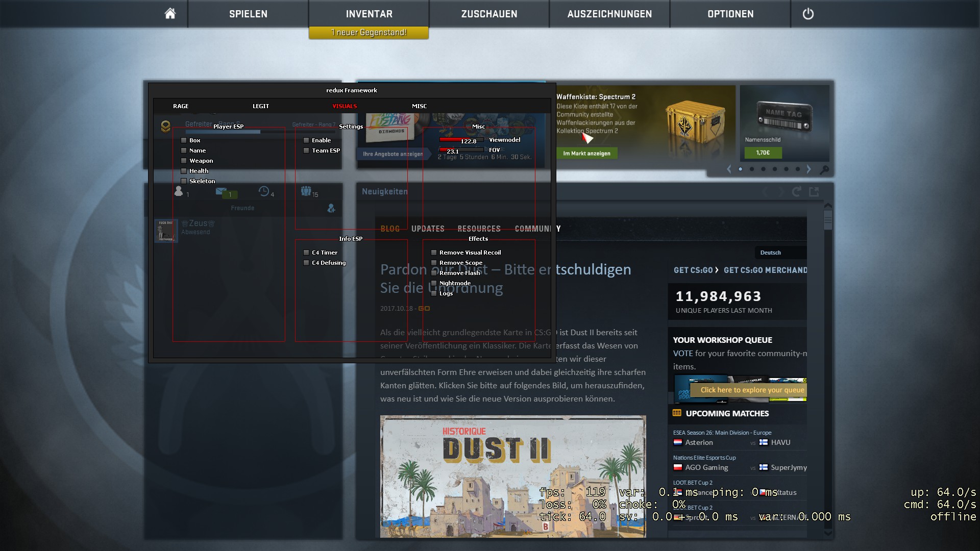Toggle the Remove Flash checkbox
980x551 pixels.
434,273
